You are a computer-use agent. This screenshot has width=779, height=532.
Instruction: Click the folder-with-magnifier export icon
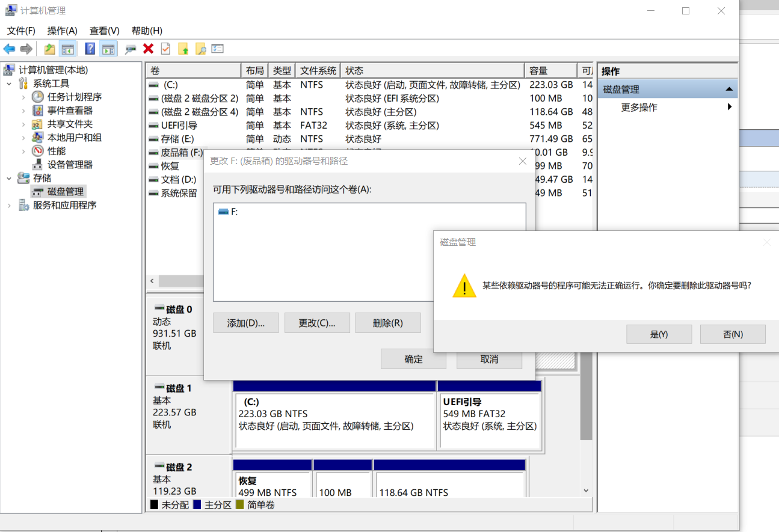coord(200,49)
